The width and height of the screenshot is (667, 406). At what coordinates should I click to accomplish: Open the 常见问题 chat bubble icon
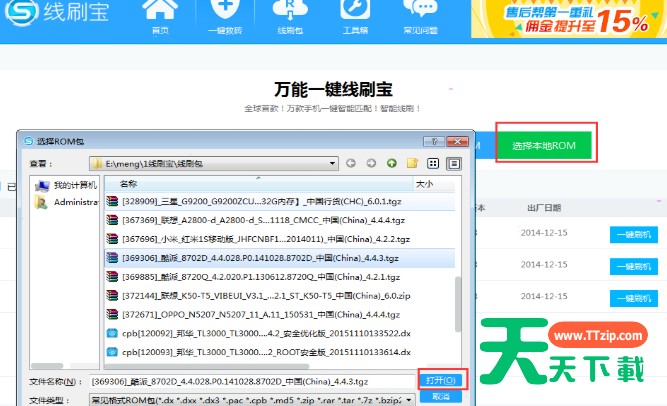420,9
